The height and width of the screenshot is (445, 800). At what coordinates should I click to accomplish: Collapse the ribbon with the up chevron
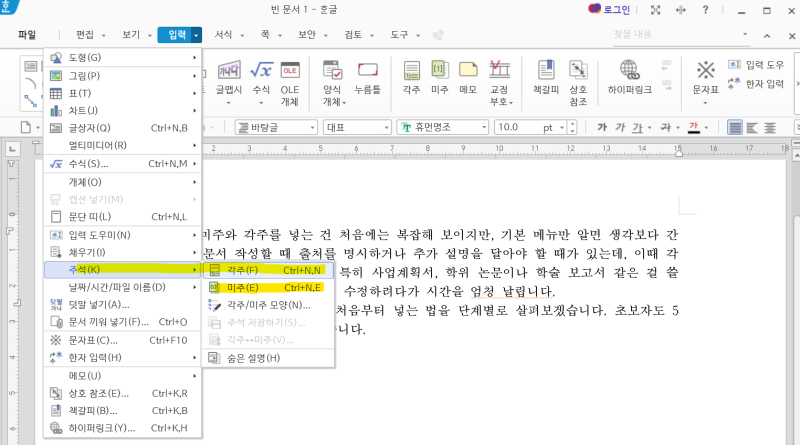[767, 36]
